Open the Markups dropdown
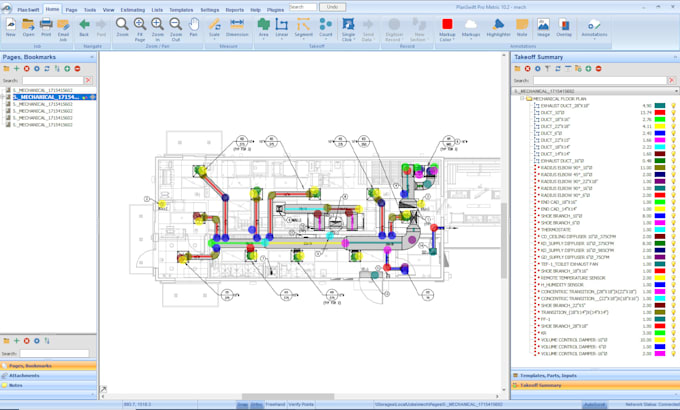Image resolution: width=680 pixels, height=410 pixels. [471, 39]
